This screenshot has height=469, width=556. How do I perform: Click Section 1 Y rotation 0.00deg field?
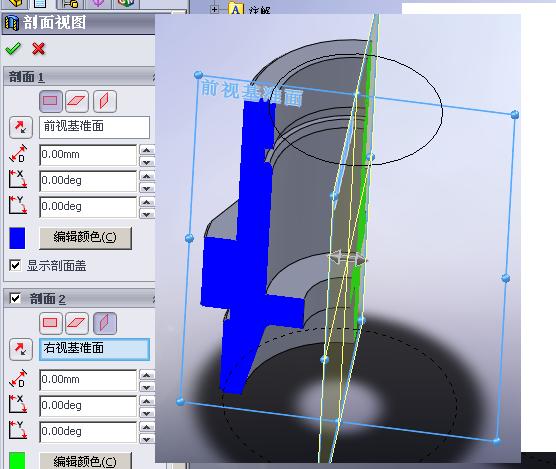(88, 206)
